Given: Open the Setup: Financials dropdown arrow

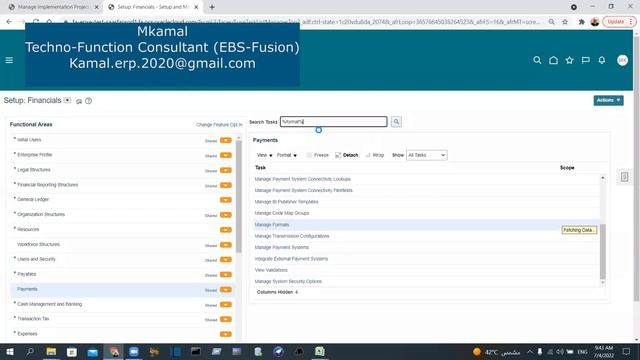Looking at the screenshot, I should 67,100.
